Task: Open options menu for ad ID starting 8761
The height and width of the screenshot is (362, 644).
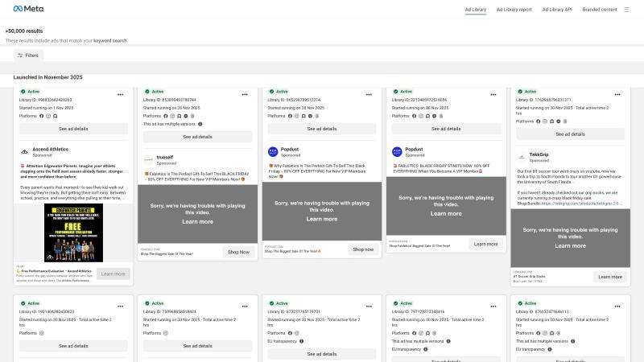Action: 617,306
